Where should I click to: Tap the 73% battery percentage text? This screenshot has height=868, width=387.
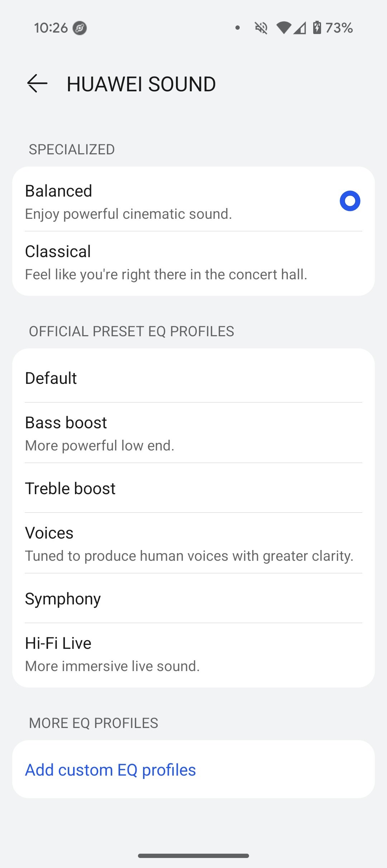pyautogui.click(x=339, y=28)
